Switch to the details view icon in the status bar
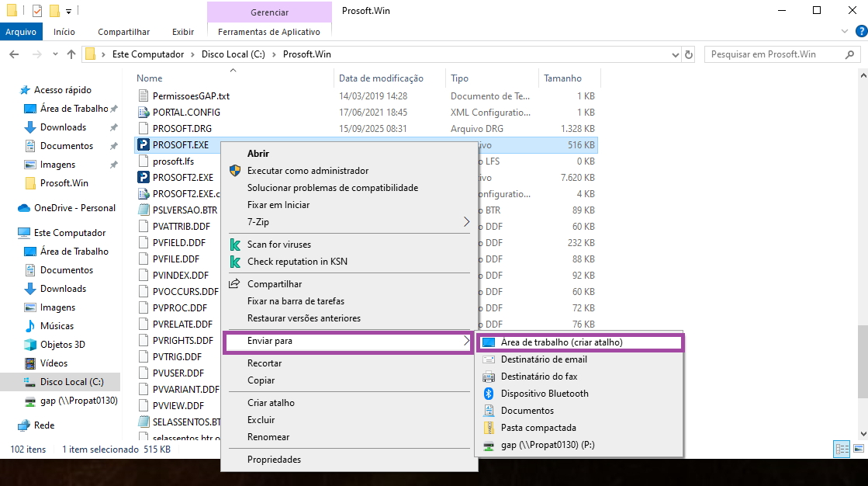 pyautogui.click(x=842, y=450)
